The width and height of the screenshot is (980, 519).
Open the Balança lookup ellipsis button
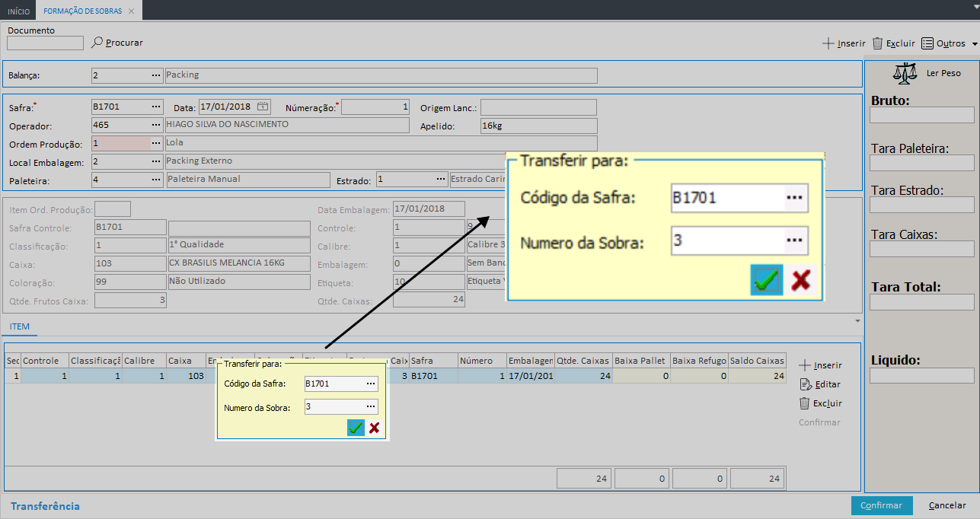(x=155, y=75)
